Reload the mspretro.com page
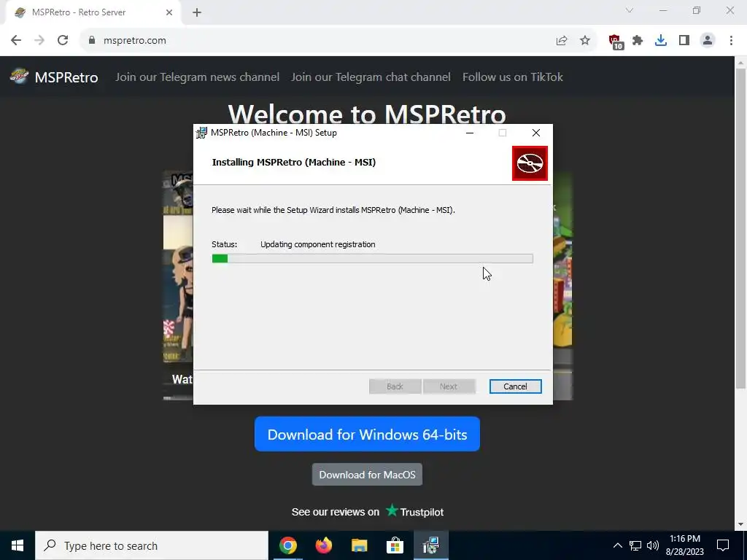 click(63, 41)
